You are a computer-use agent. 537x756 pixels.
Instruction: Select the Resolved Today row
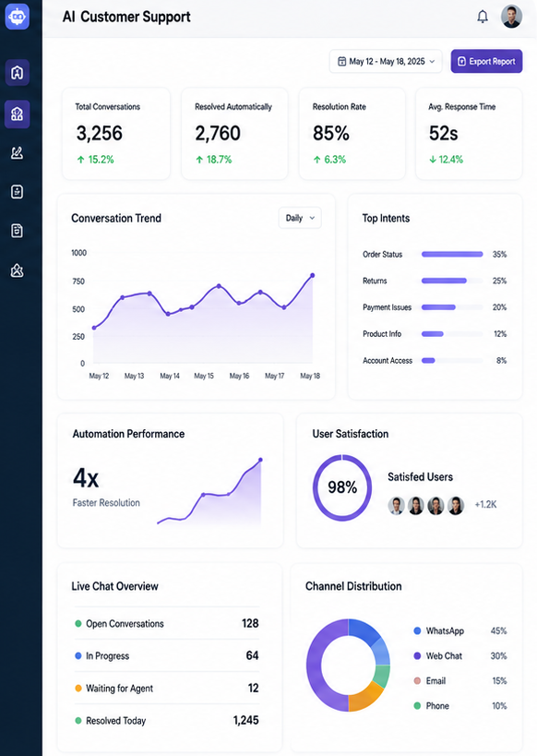tap(167, 720)
